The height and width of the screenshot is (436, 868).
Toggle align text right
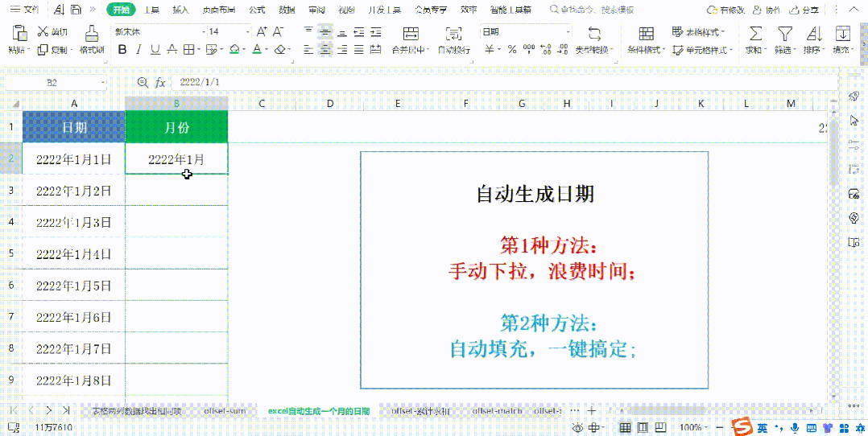coord(342,50)
